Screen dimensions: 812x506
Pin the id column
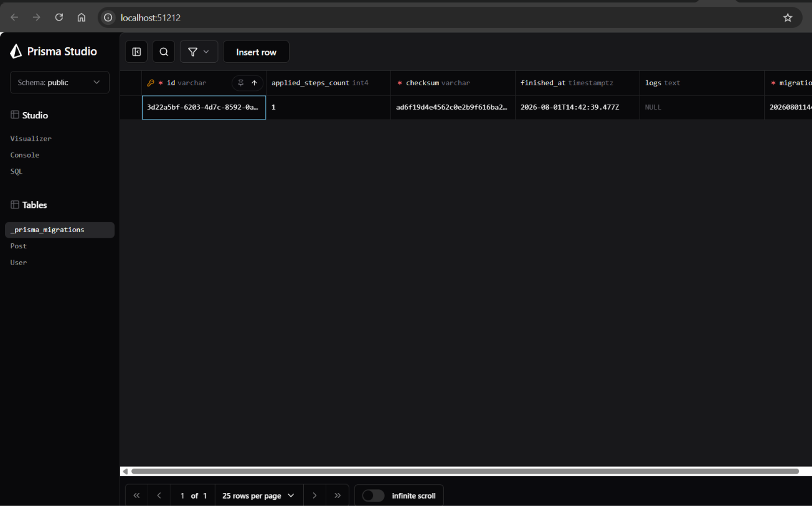[241, 83]
